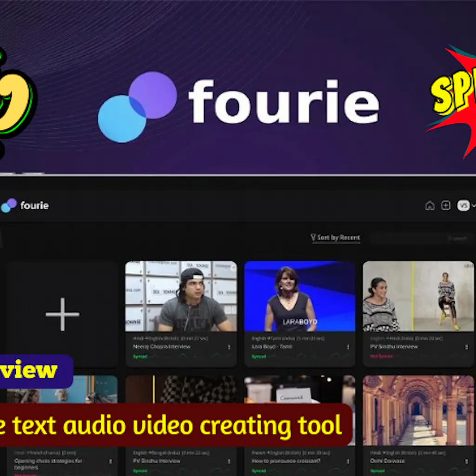Click the Not Synced status under PV Sindhu Interview

click(x=381, y=356)
